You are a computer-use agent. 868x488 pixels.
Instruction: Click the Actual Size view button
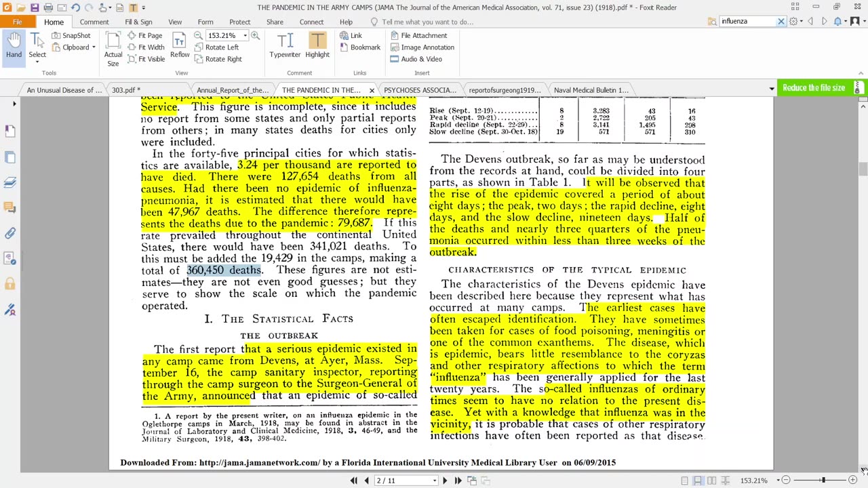113,49
